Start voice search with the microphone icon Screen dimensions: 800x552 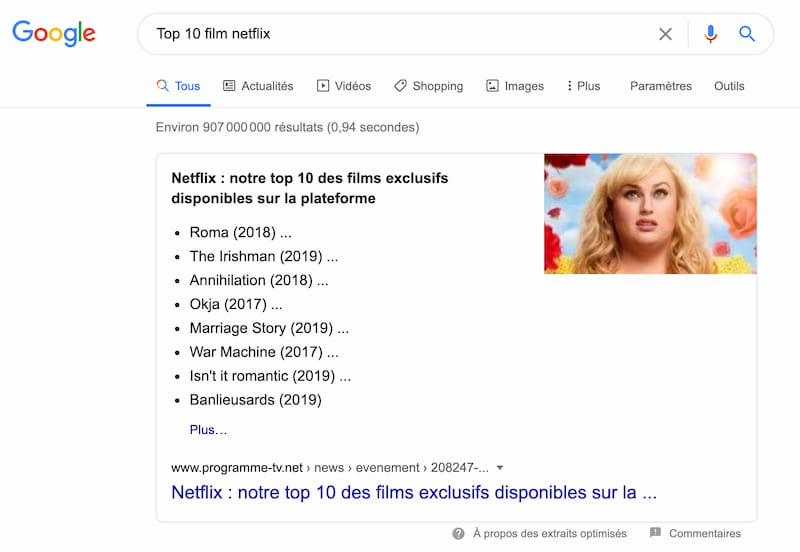710,34
